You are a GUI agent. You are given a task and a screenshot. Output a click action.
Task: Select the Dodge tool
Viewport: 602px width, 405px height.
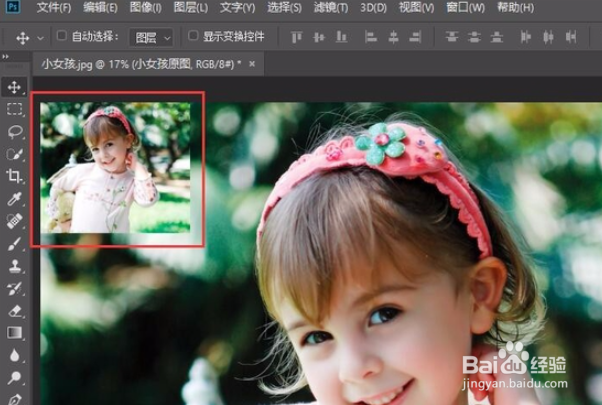[14, 377]
